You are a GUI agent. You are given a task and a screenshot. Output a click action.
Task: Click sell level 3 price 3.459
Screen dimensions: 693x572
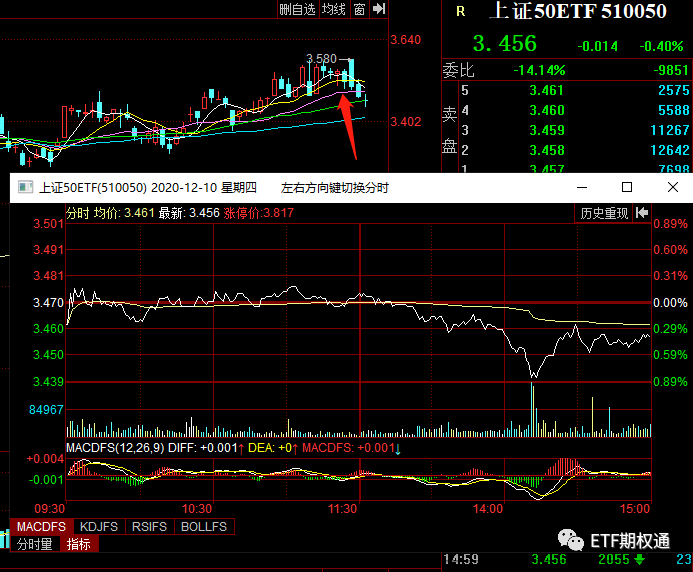(x=547, y=130)
